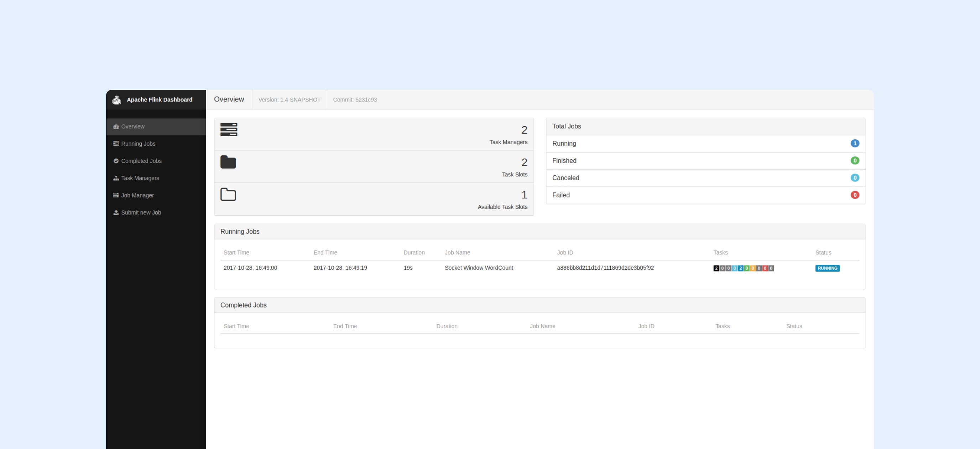980x449 pixels.
Task: Select Submit new Job in the sidebar
Action: pyautogui.click(x=156, y=212)
